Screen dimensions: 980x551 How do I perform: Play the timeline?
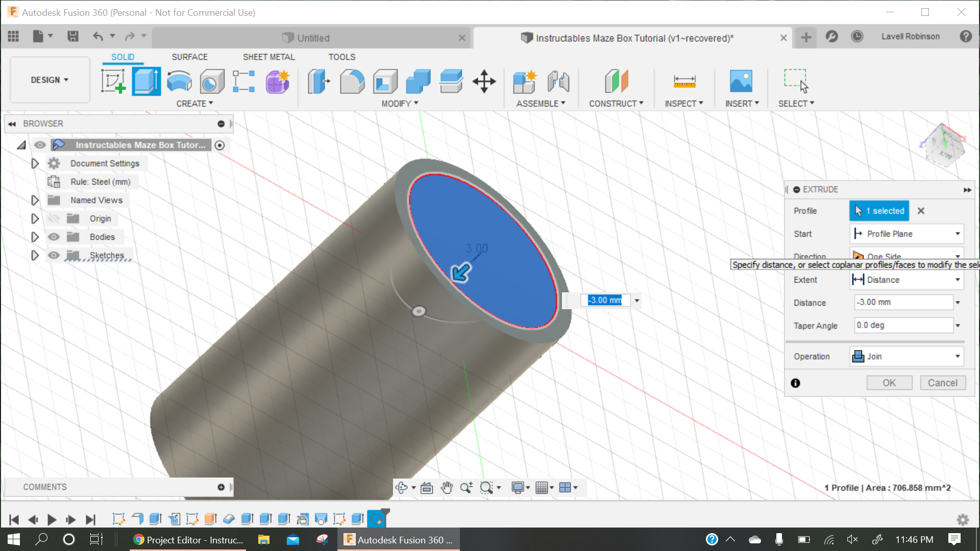[52, 520]
